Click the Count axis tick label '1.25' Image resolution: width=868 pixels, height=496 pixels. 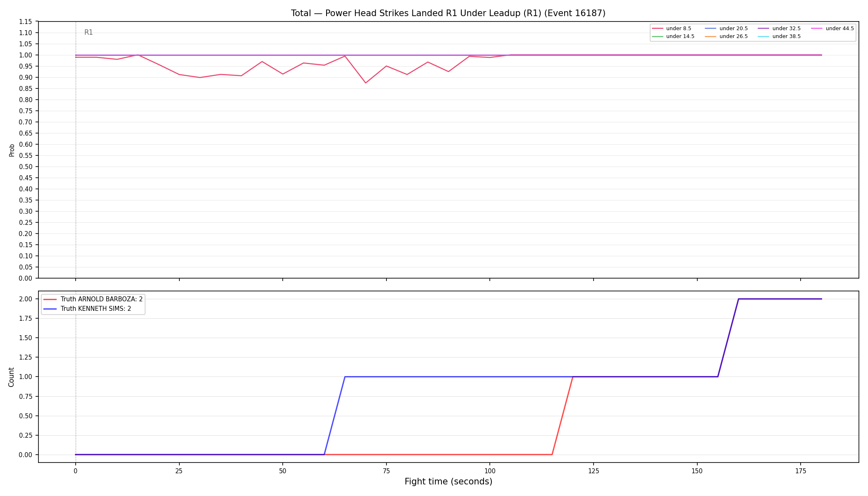click(26, 357)
